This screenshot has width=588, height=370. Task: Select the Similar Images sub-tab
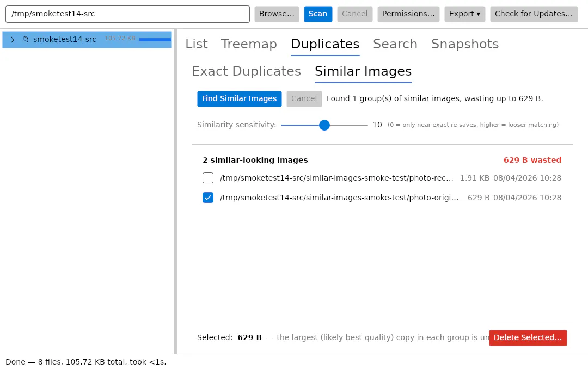[x=363, y=71]
